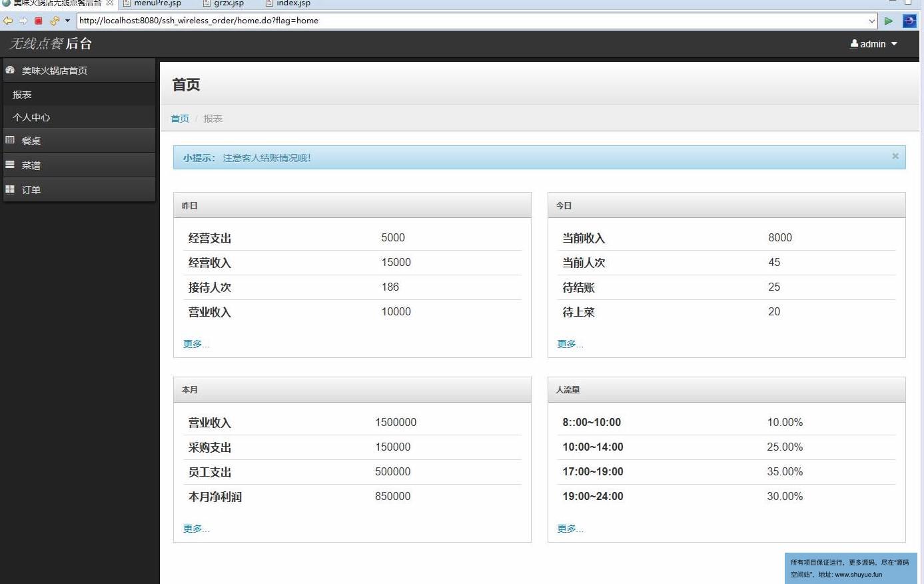Dismiss the 小提示 alert with X
Image resolution: width=924 pixels, height=584 pixels.
click(x=895, y=156)
